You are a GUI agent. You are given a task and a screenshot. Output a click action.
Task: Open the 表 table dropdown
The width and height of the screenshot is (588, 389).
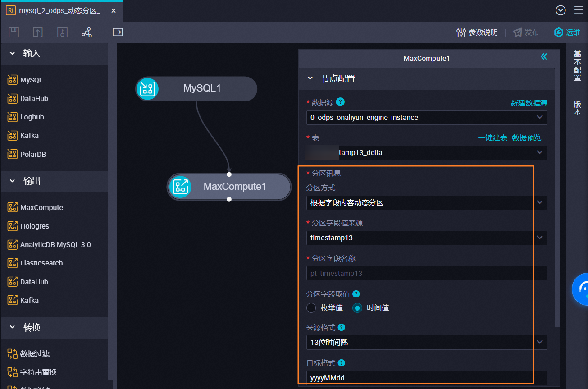[x=427, y=153]
